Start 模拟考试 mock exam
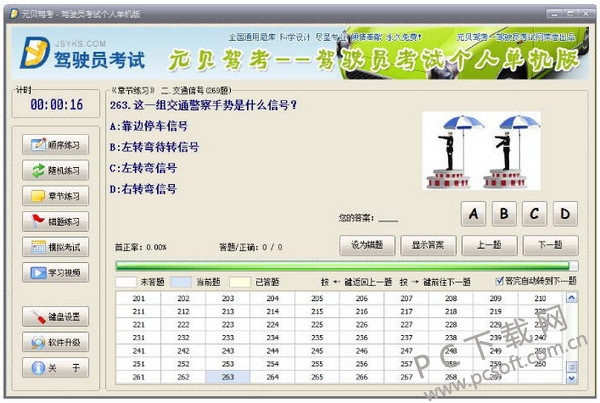 coord(55,247)
